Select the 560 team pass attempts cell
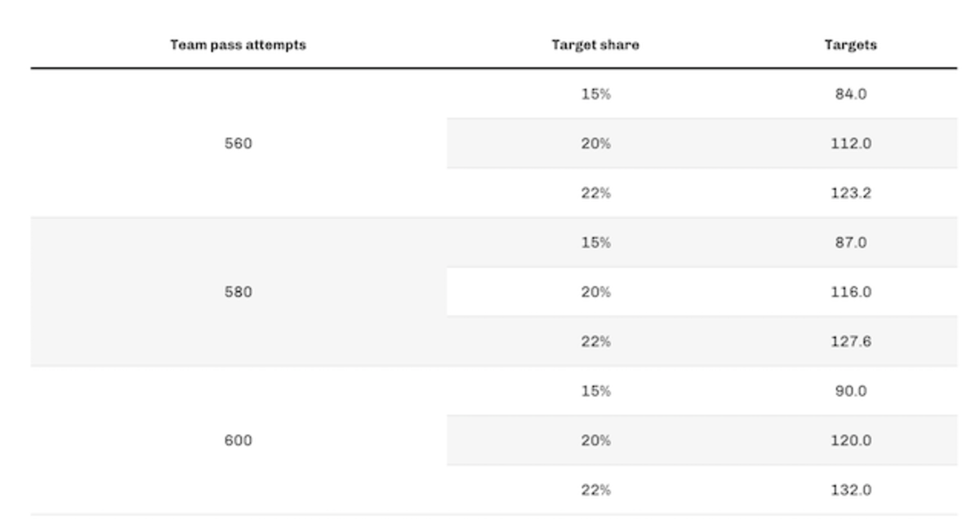980x528 pixels. pyautogui.click(x=238, y=144)
